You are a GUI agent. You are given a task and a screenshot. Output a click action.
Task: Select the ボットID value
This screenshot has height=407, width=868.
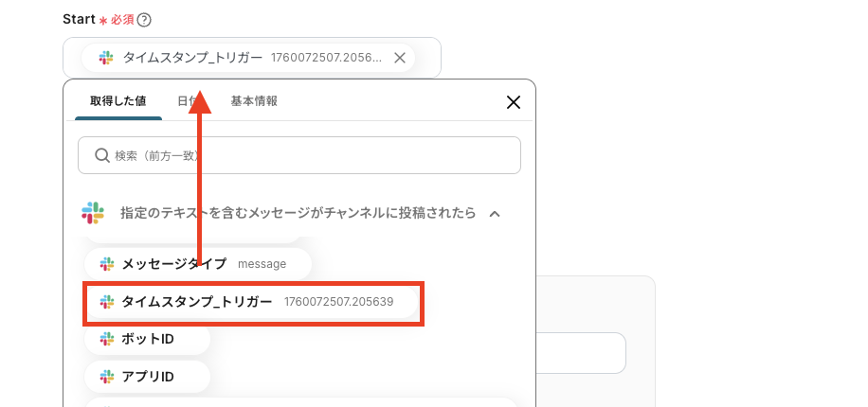coord(147,339)
